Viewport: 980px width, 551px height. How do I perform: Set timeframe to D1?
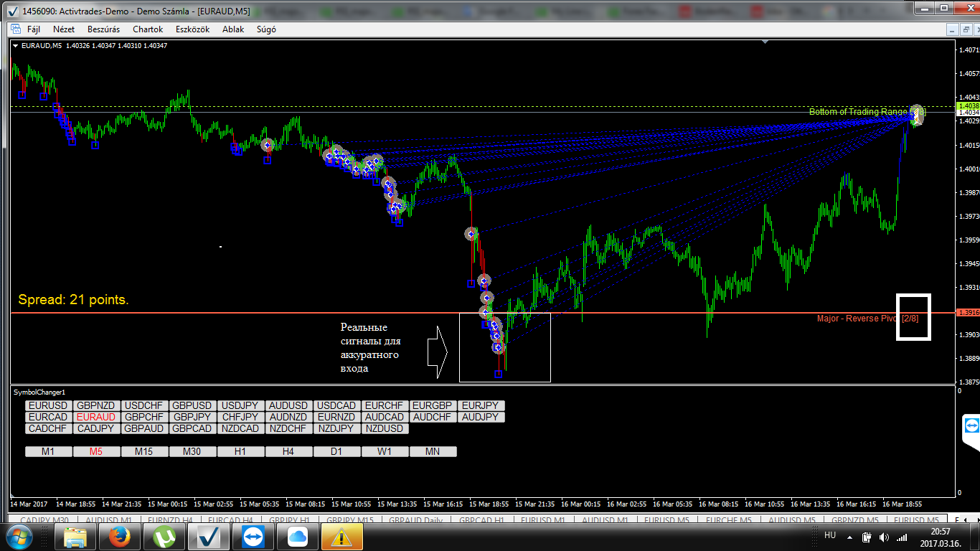tap(337, 452)
